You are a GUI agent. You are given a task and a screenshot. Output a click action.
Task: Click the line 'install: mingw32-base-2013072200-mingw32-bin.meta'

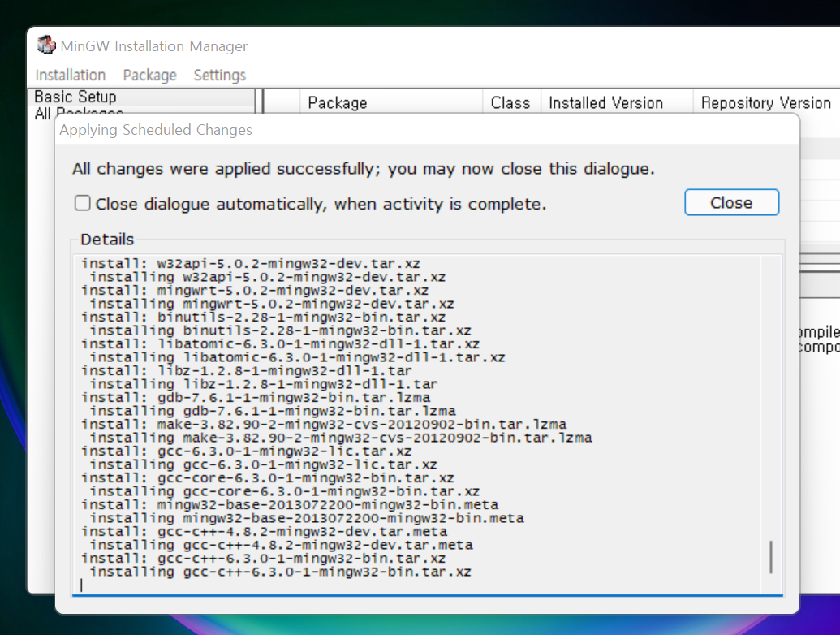(x=290, y=505)
